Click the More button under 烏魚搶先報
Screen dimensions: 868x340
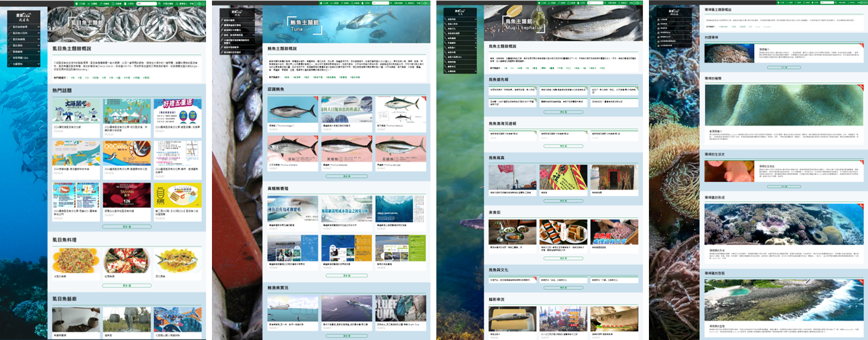point(563,111)
